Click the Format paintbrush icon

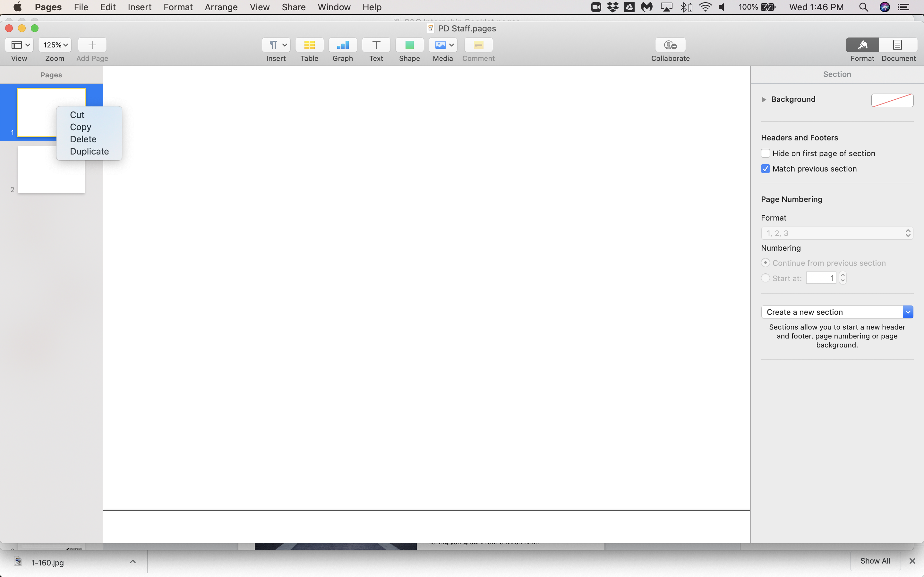862,45
